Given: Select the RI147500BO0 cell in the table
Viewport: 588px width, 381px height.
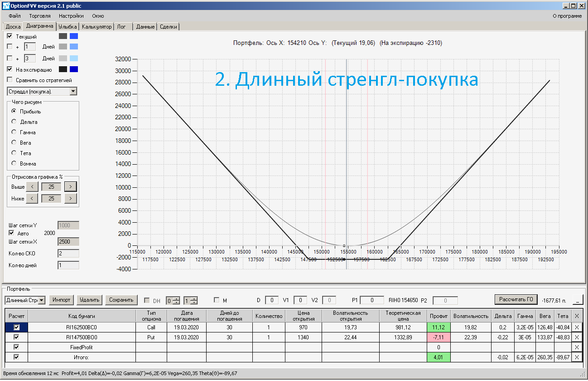Looking at the screenshot, I should tap(82, 337).
